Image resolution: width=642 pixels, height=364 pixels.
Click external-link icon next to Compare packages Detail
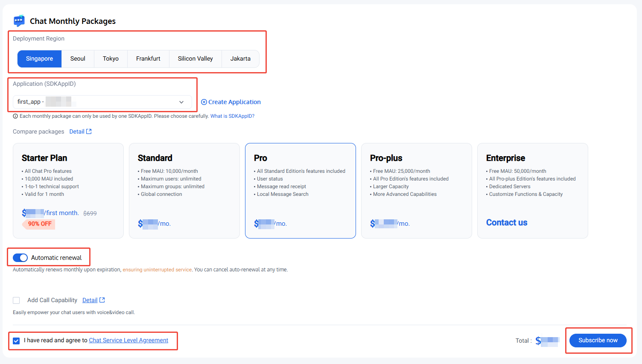click(x=89, y=131)
